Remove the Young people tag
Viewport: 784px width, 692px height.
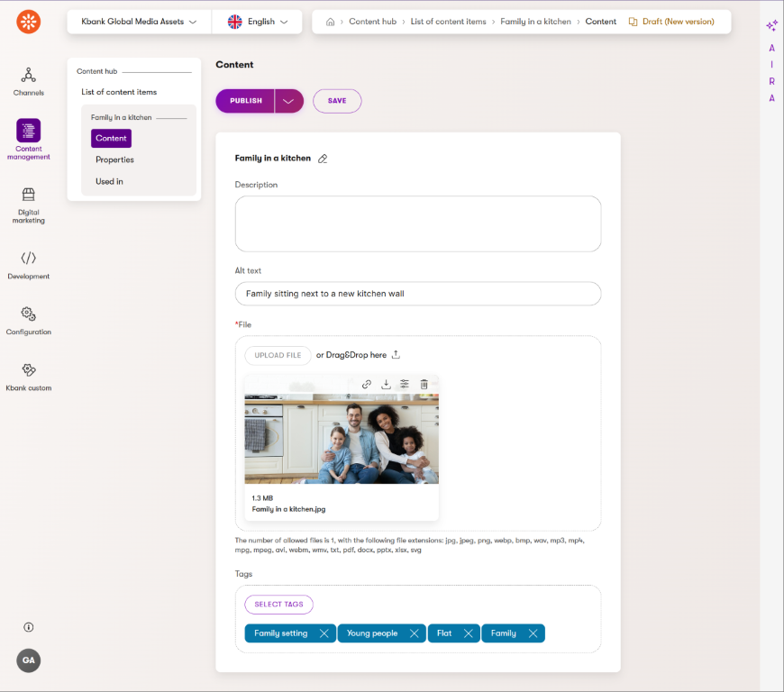pyautogui.click(x=415, y=633)
